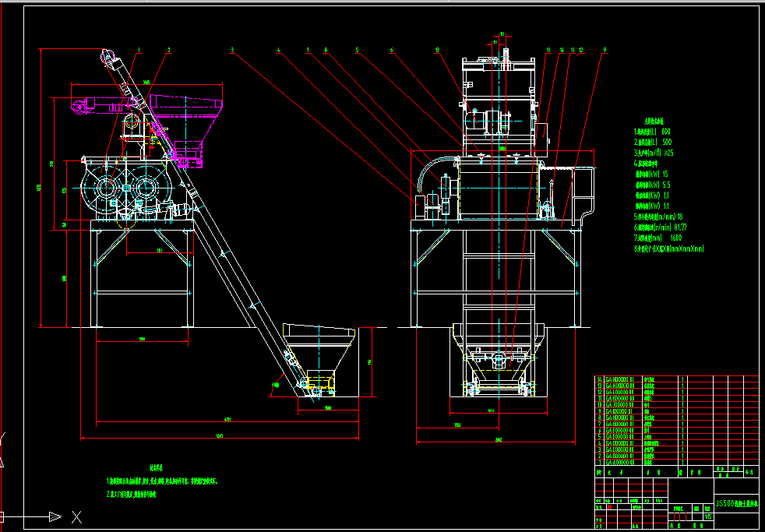Select the 15 kW motor power value
The width and height of the screenshot is (765, 532).
coord(665,174)
